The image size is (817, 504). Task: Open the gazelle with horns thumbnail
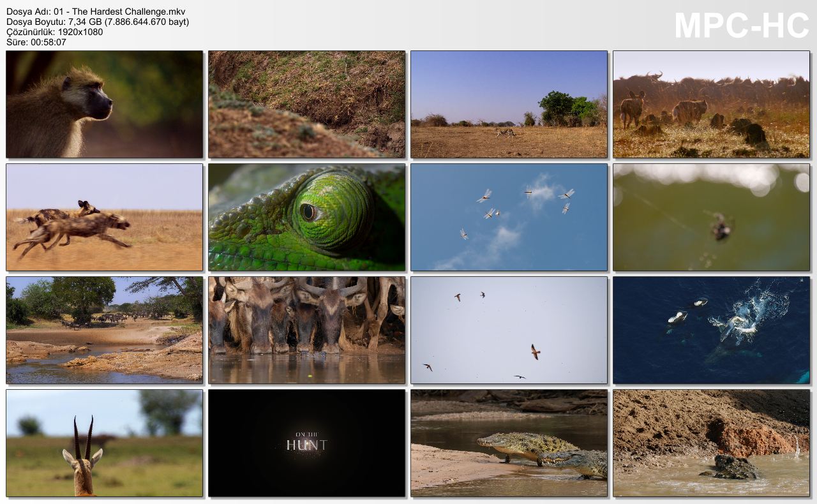pyautogui.click(x=105, y=443)
